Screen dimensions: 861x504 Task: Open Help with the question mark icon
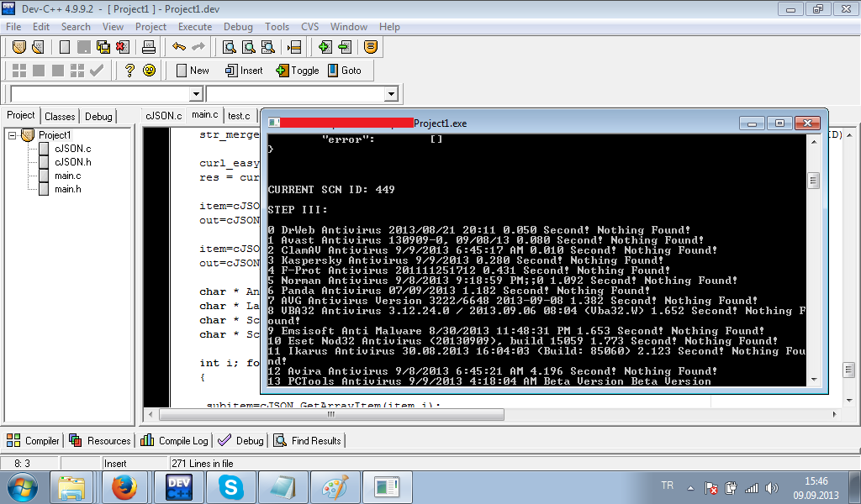point(129,71)
